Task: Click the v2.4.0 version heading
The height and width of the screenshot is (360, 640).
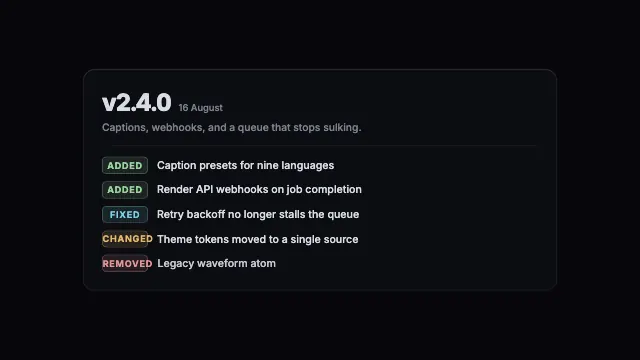Action: [137, 102]
